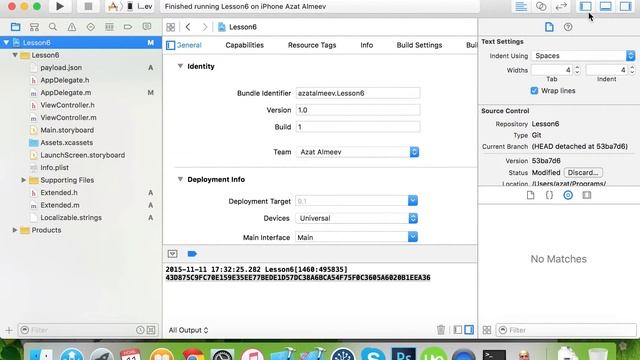Switch to the Capabilities tab
The width and height of the screenshot is (640, 360).
[244, 45]
